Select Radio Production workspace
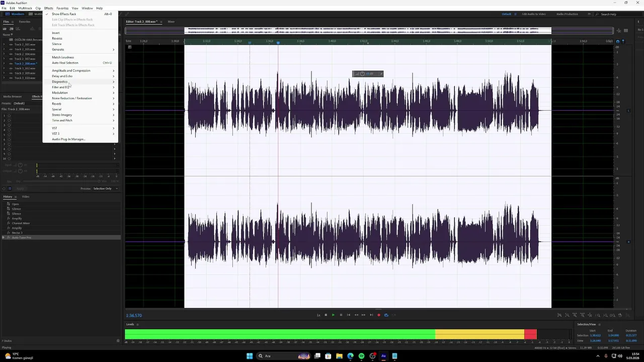The width and height of the screenshot is (644, 362). [567, 14]
